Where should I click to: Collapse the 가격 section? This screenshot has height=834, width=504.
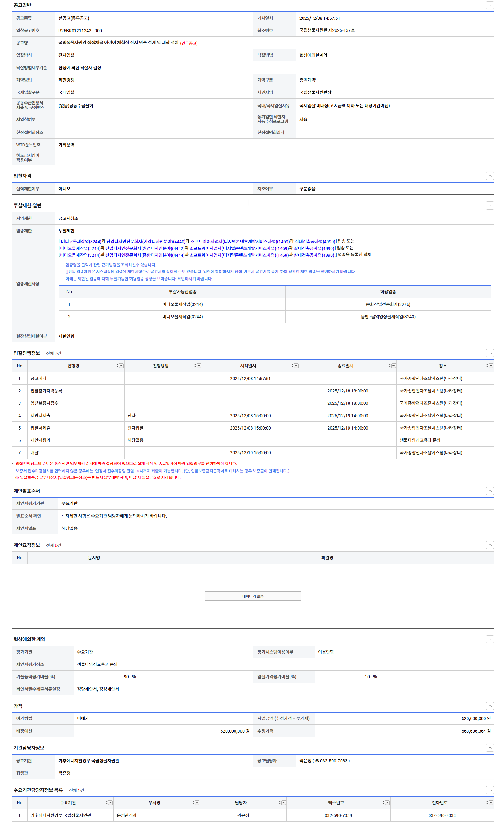(490, 706)
